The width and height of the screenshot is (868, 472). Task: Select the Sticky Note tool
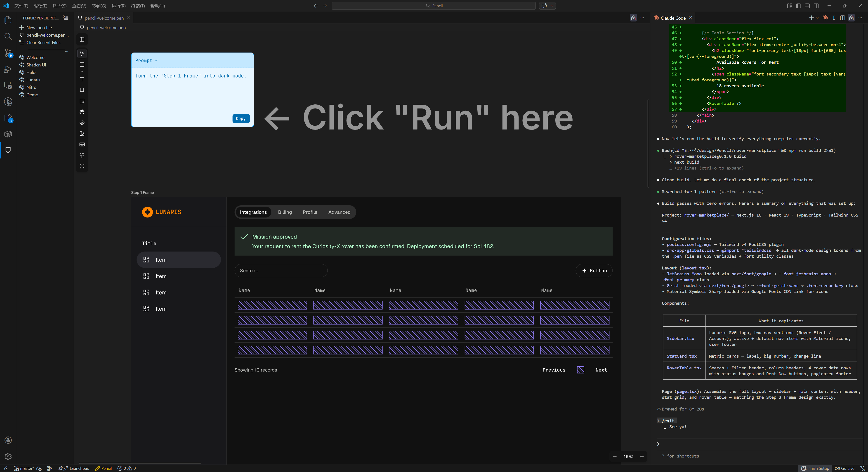pyautogui.click(x=82, y=101)
